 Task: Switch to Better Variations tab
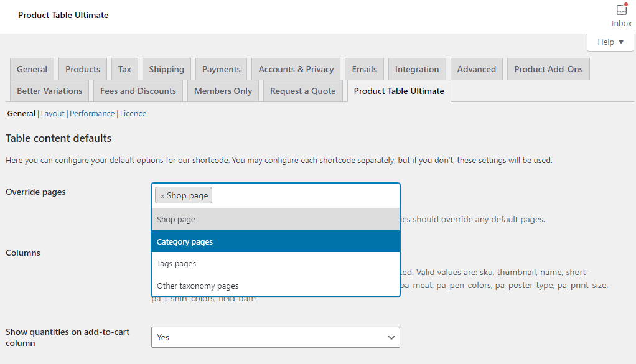coord(50,91)
